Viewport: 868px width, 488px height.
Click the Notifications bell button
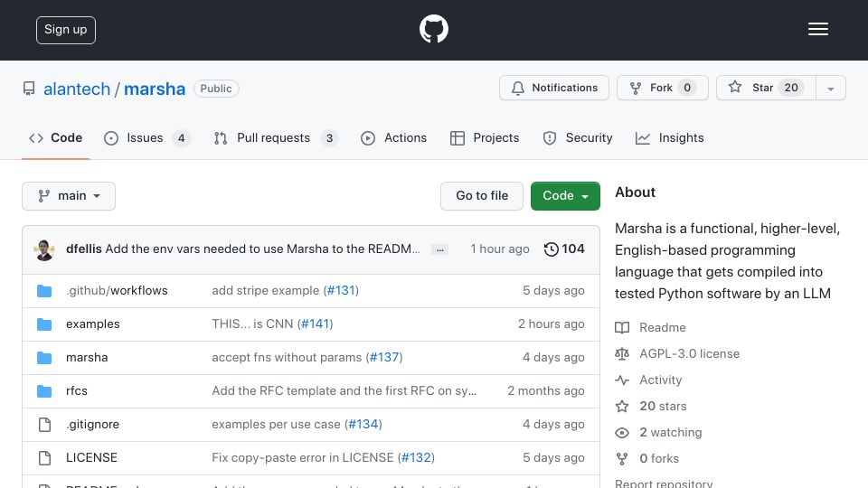554,88
